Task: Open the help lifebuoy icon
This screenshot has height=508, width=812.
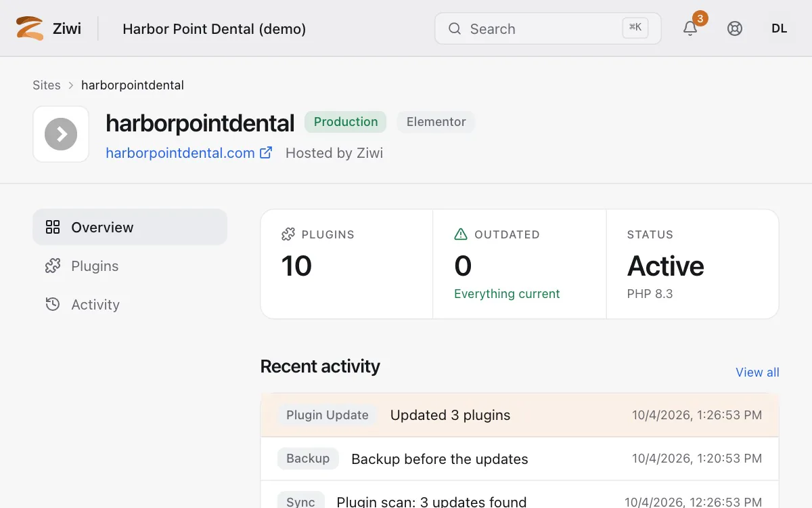Action: (x=735, y=28)
